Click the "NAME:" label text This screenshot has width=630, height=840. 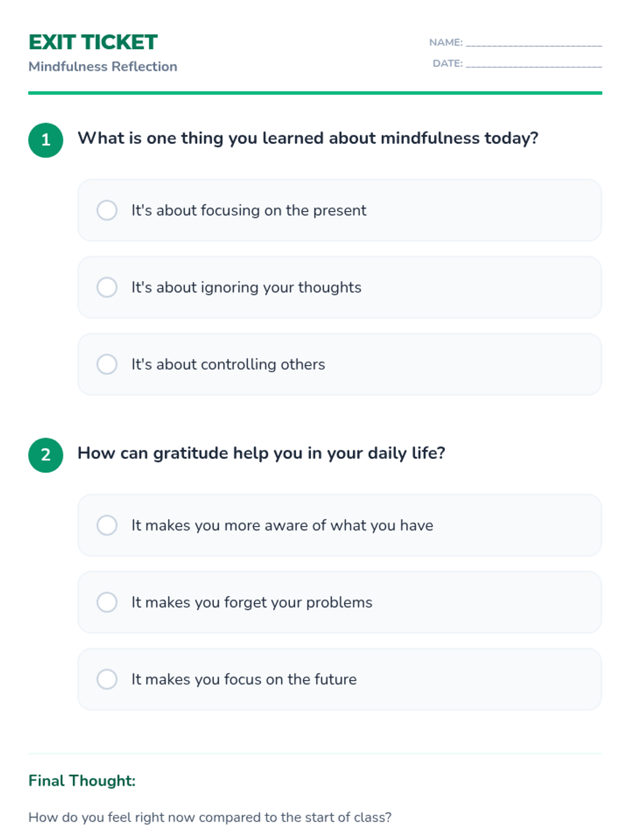tap(446, 43)
